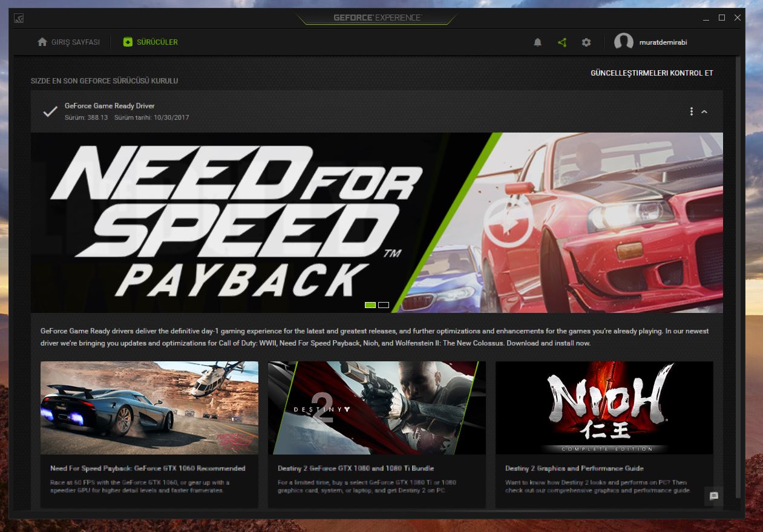Image resolution: width=763 pixels, height=532 pixels.
Task: Click the green drivers icon beside Sürücüler
Action: [x=128, y=42]
